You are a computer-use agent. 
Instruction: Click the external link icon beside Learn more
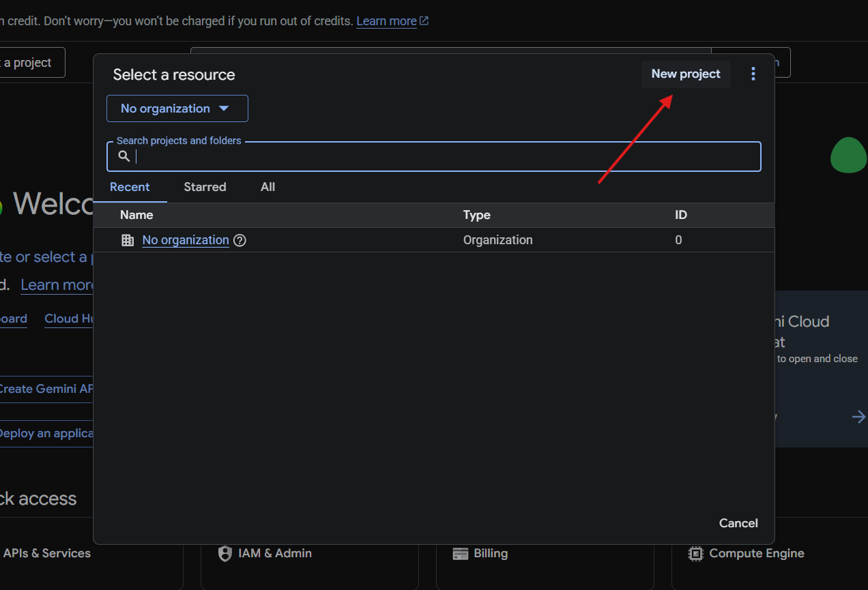pos(424,21)
